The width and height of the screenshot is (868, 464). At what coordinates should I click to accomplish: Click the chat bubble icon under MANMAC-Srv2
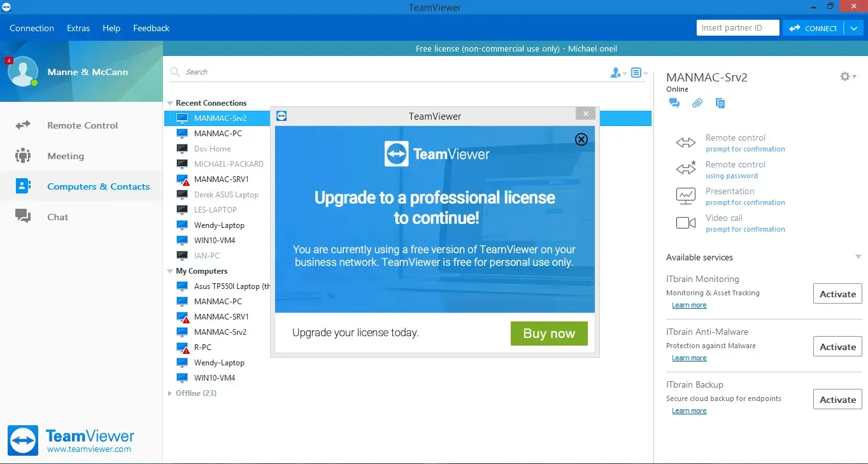pos(674,103)
